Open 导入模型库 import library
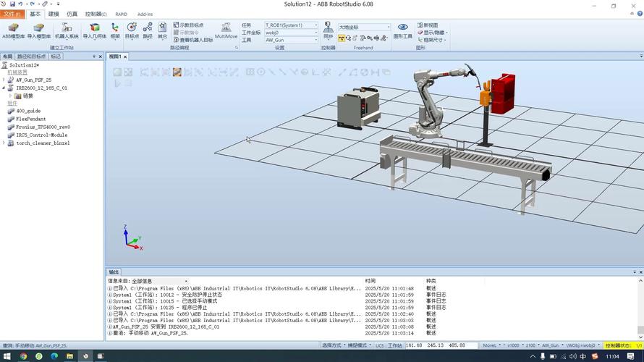The height and width of the screenshot is (362, 644). [x=39, y=31]
